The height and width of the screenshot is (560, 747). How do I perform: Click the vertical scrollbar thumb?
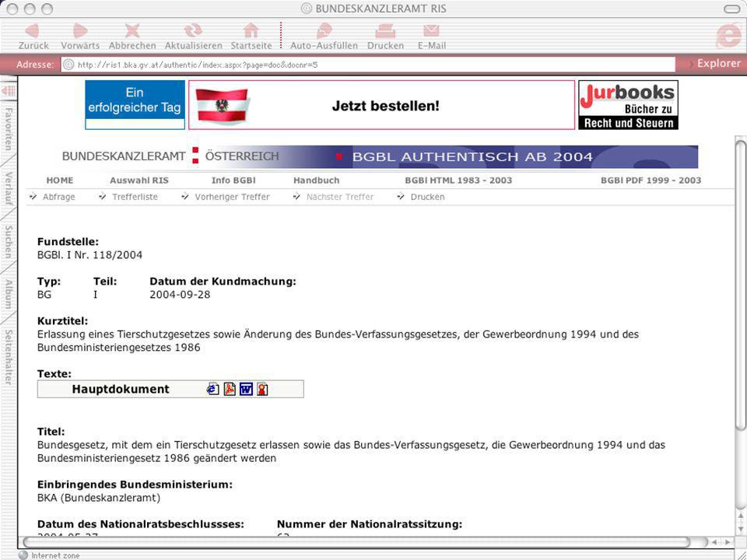pyautogui.click(x=740, y=285)
